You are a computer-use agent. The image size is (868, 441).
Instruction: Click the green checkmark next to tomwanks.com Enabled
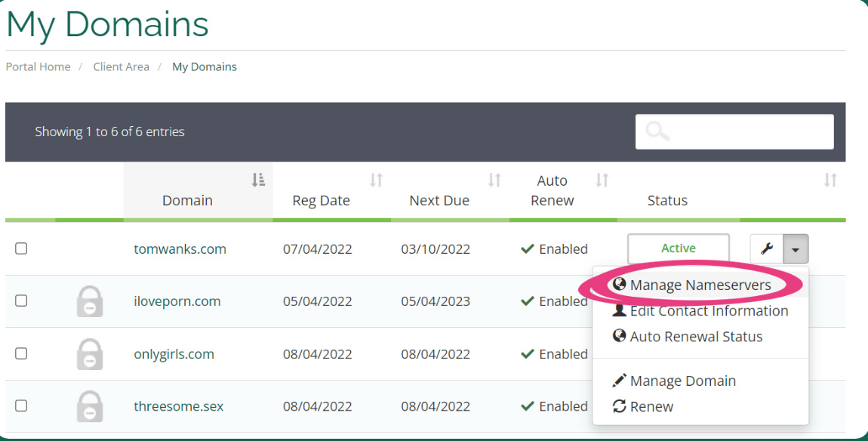coord(527,248)
